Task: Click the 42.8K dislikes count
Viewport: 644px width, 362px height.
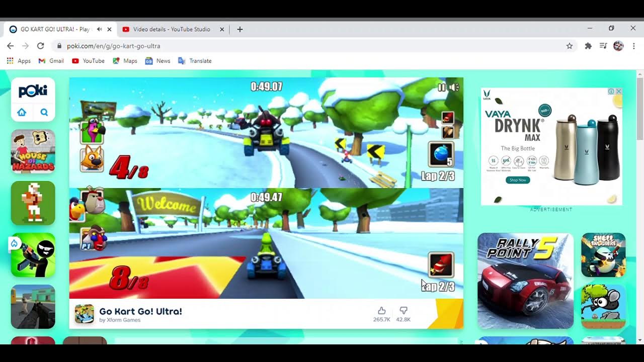Action: 403,320
